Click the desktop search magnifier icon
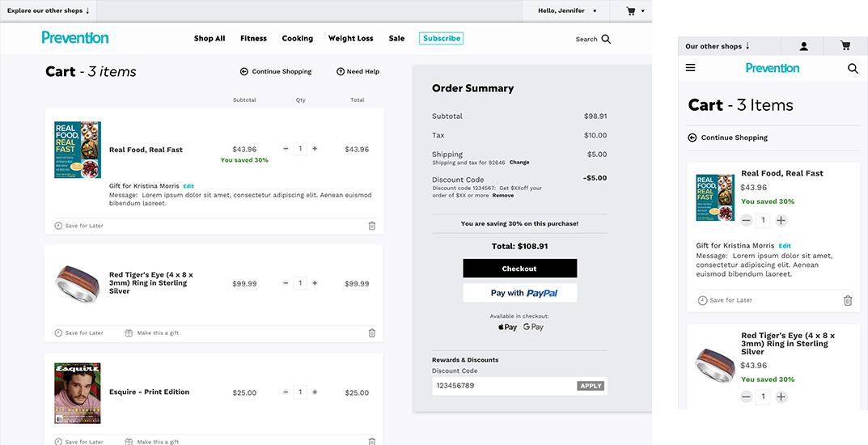 pos(606,40)
